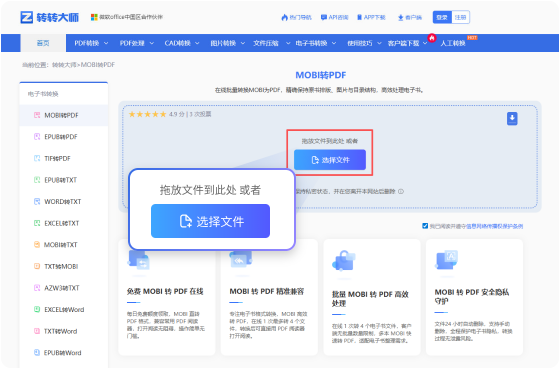Click the orange file icon beside MOBI转TXT
This screenshot has width=560, height=369.
coord(37,245)
